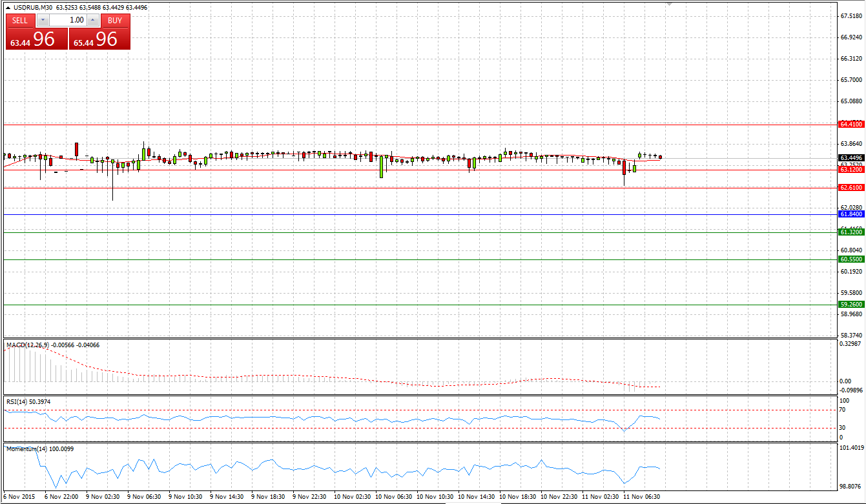
Task: Click the 0.32987 MACD scale value
Action: click(x=852, y=344)
